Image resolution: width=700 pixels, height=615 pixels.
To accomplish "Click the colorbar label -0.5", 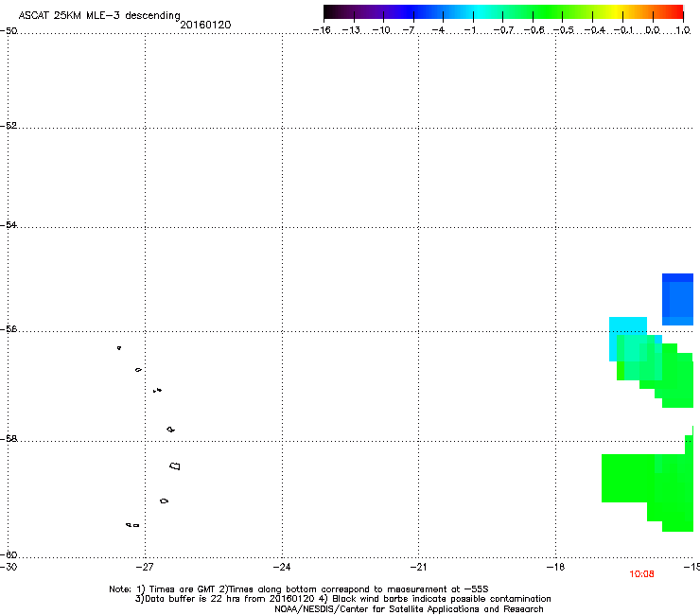I will tap(564, 30).
